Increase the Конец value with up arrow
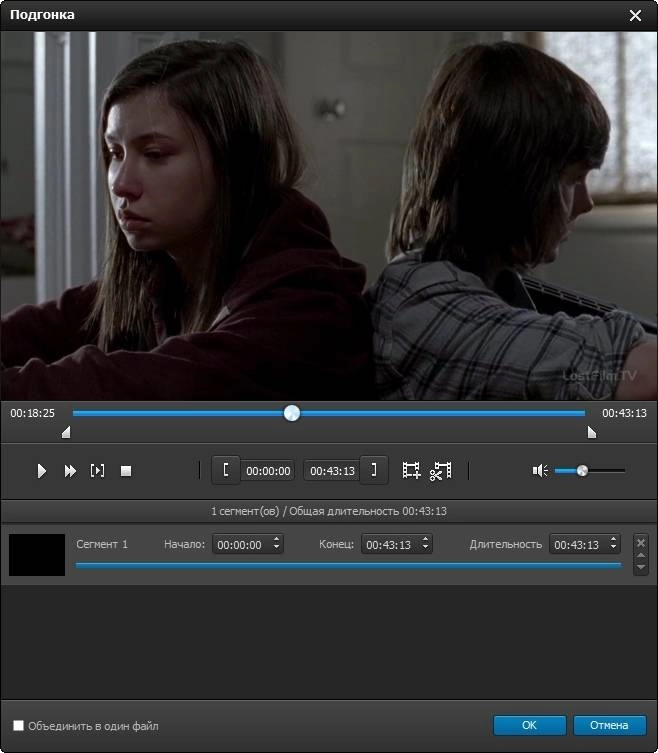Viewport: 658px width, 753px height. (426, 540)
